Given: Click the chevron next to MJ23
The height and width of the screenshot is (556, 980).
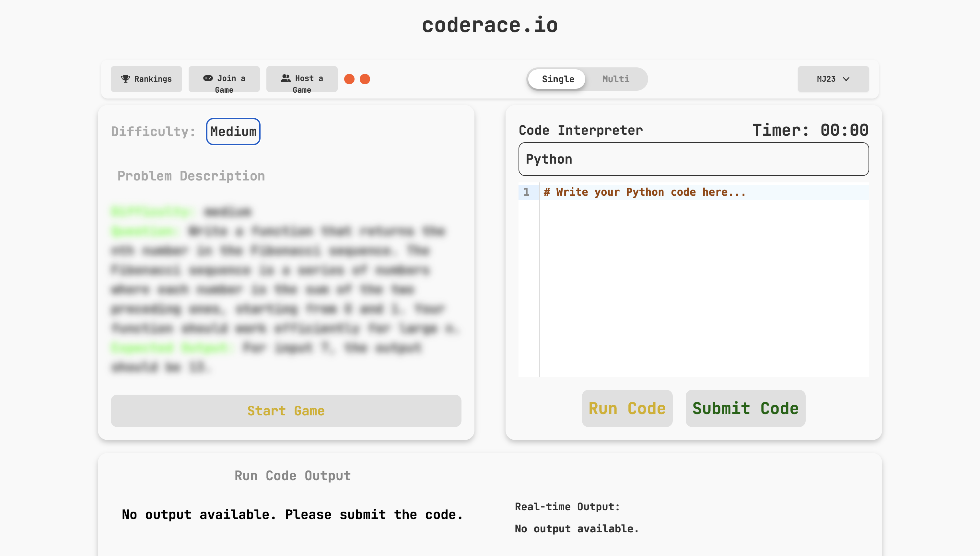Looking at the screenshot, I should click(846, 79).
